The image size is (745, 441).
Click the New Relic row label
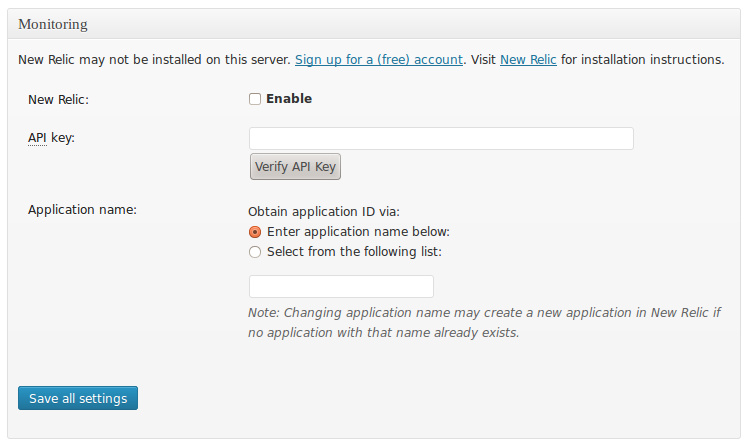[59, 99]
